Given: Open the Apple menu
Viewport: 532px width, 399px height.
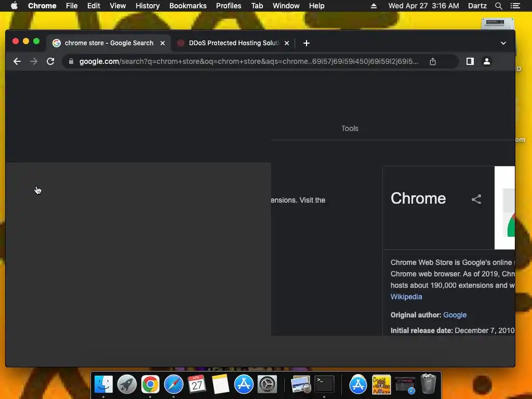Looking at the screenshot, I should point(14,6).
